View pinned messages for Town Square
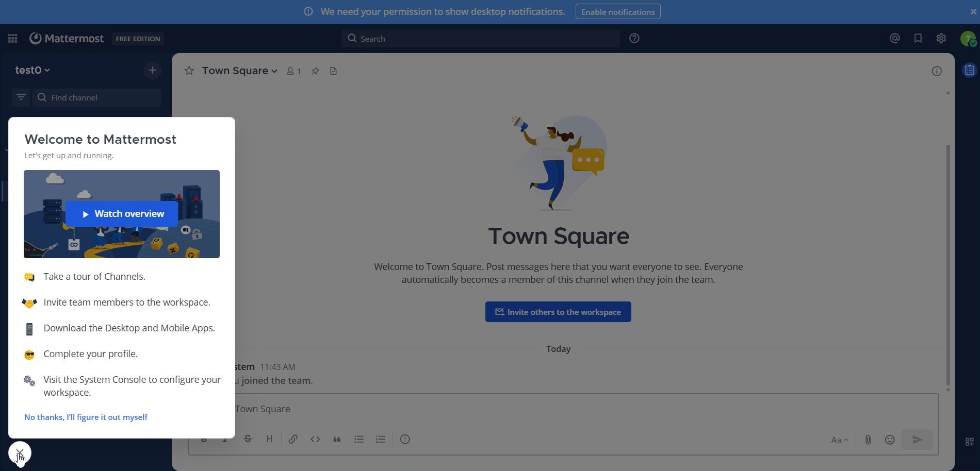The height and width of the screenshot is (471, 980). 315,71
